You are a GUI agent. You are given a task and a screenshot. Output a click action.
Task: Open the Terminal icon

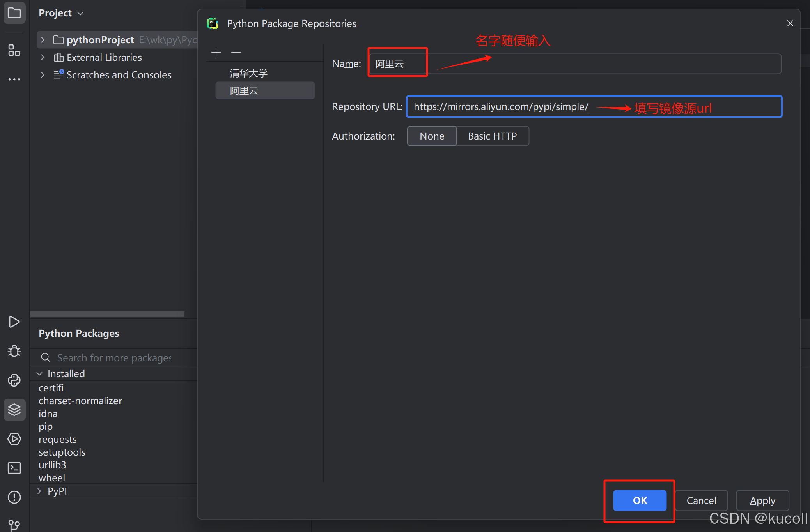click(14, 468)
